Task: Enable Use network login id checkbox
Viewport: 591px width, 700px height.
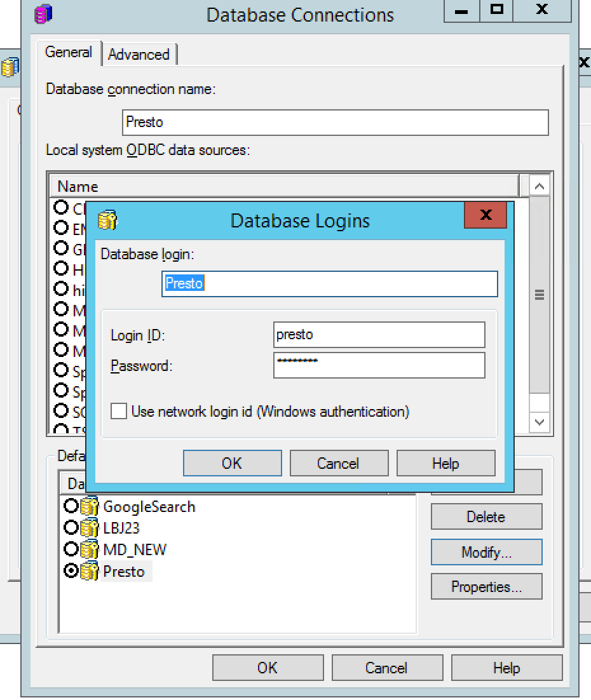Action: pos(119,412)
